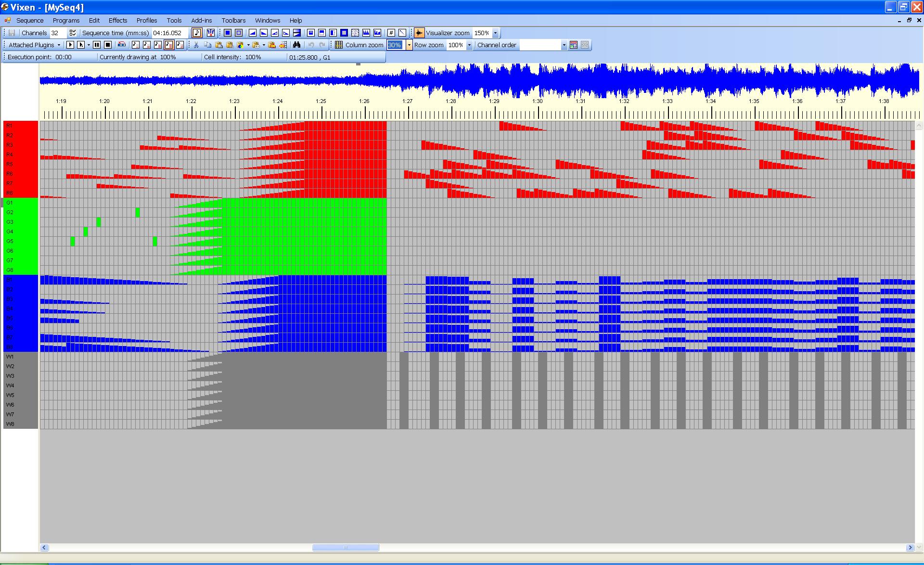Open the Channel order dropdown
This screenshot has height=565, width=924.
[x=564, y=45]
